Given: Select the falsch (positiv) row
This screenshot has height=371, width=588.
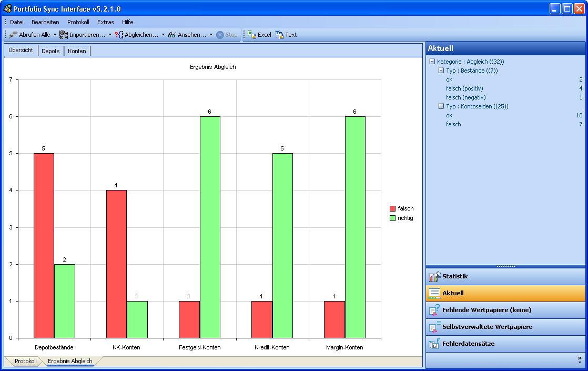Looking at the screenshot, I should tap(464, 88).
